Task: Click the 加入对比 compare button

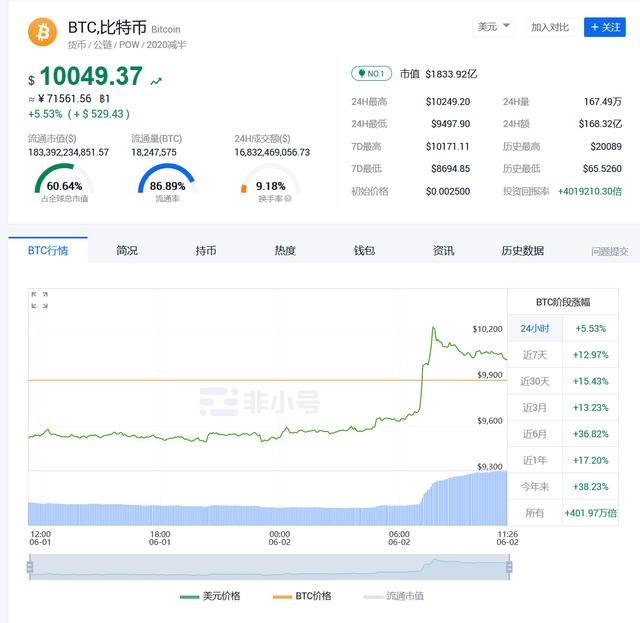Action: click(x=549, y=27)
